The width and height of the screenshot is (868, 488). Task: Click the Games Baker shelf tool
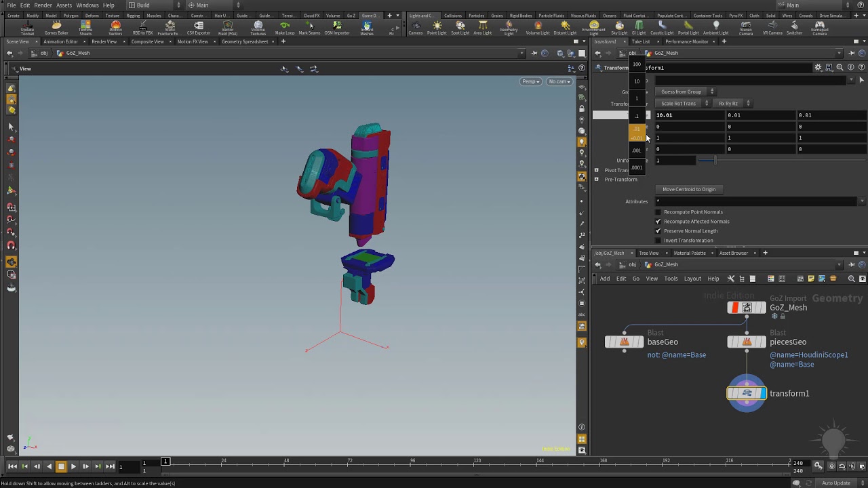[x=56, y=28]
